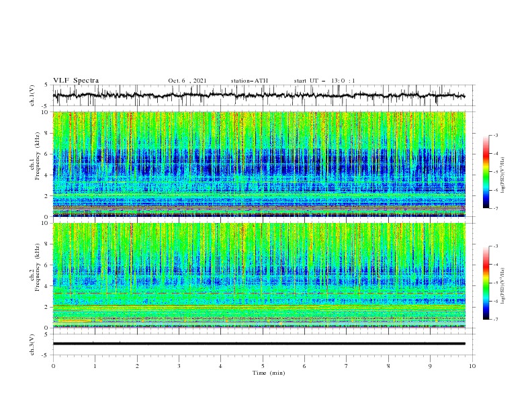Click the time axis end tick label "10"
Image resolution: width=532 pixels, height=411 pixels.
click(472, 366)
